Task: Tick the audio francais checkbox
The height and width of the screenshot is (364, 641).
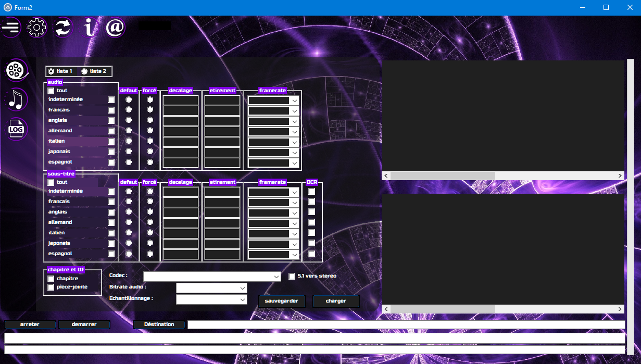Action: (x=111, y=110)
